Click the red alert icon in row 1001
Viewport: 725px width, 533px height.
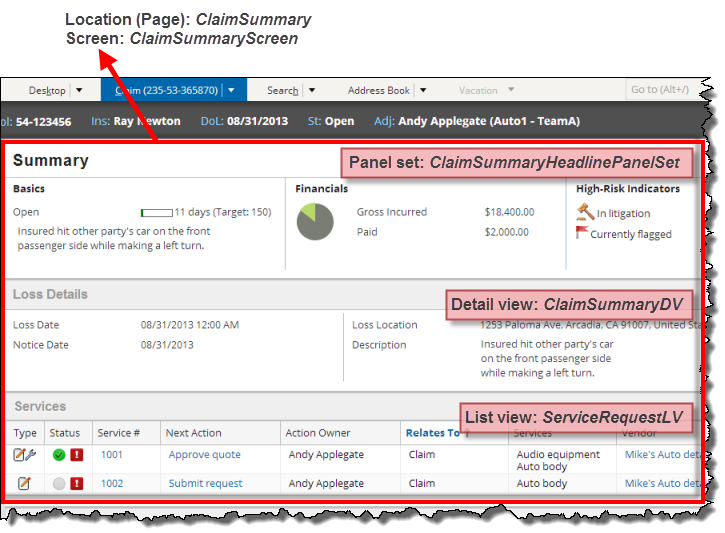77,455
